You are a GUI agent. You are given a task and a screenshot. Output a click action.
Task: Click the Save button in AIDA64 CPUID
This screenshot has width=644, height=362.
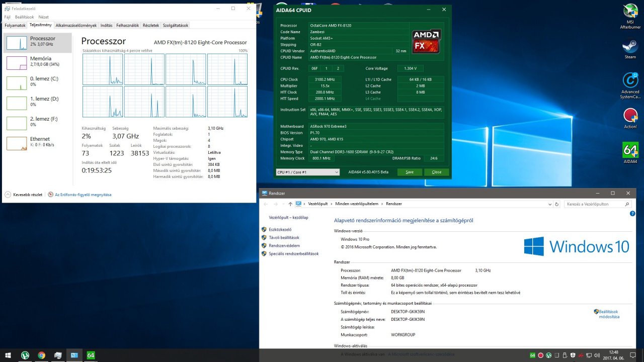[410, 172]
